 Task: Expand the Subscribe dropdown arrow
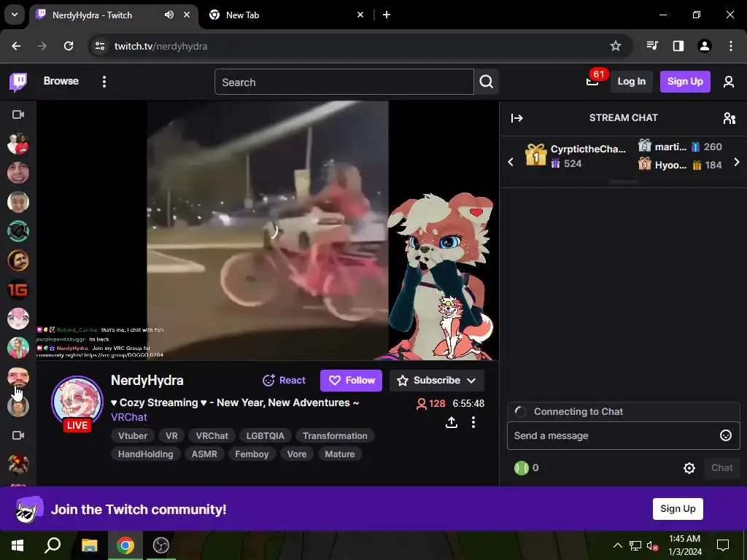point(472,381)
